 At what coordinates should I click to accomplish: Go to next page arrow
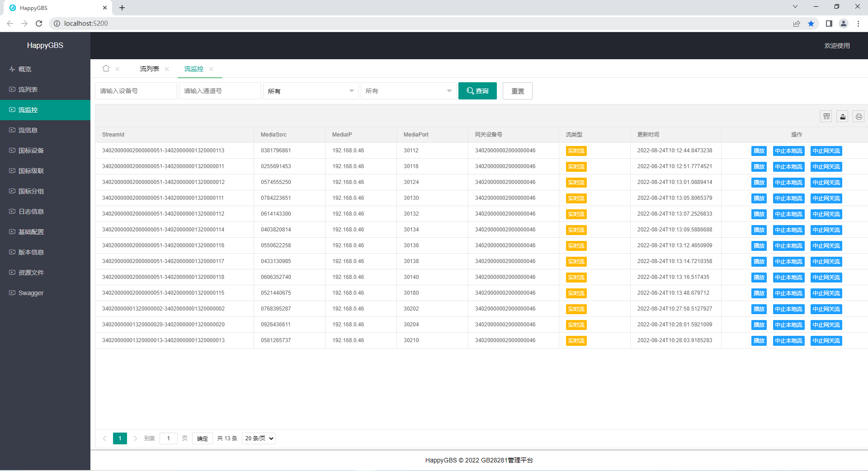click(135, 438)
